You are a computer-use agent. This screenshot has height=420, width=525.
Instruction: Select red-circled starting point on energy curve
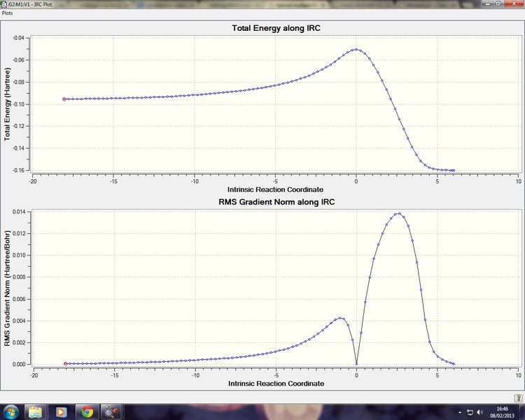64,99
